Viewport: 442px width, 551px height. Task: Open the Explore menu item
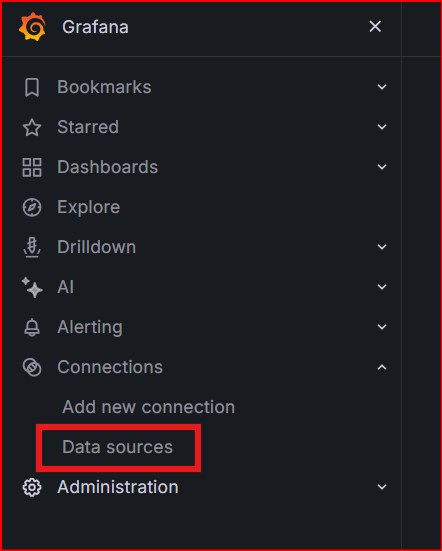coord(89,207)
